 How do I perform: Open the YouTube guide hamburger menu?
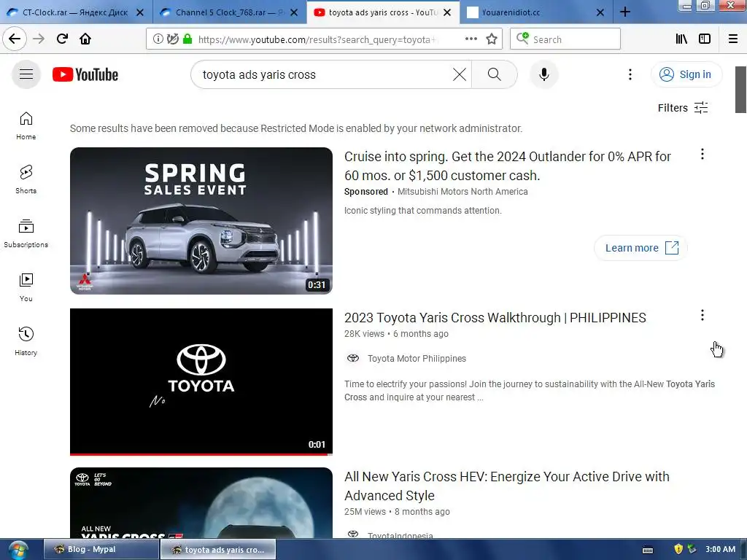tap(26, 74)
